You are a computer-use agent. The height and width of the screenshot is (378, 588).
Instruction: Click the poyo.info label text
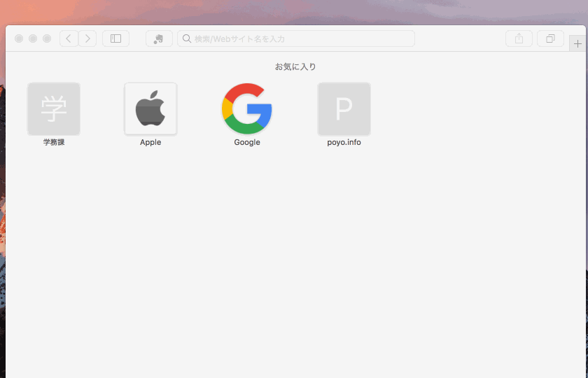(344, 143)
